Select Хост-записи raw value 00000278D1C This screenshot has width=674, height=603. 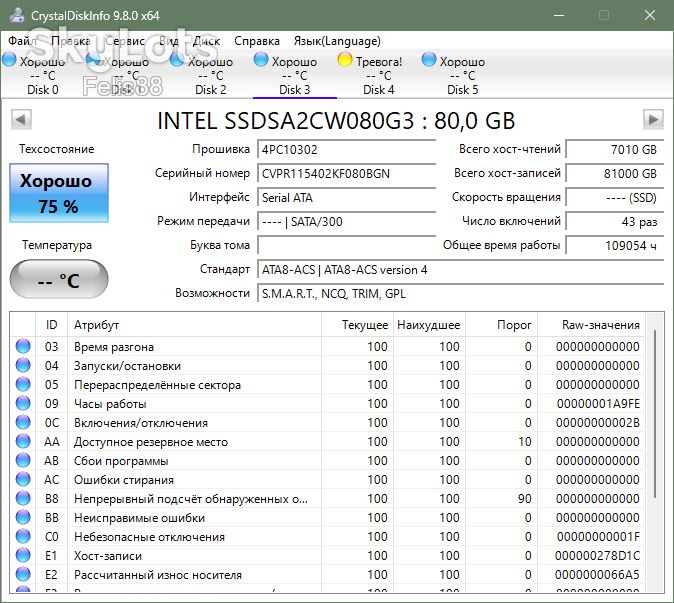(597, 556)
